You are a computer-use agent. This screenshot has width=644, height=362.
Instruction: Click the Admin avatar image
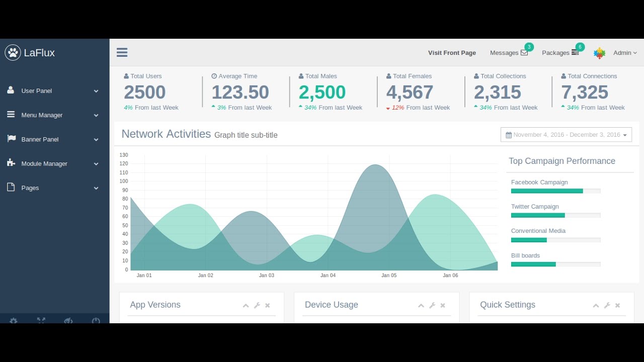point(599,53)
